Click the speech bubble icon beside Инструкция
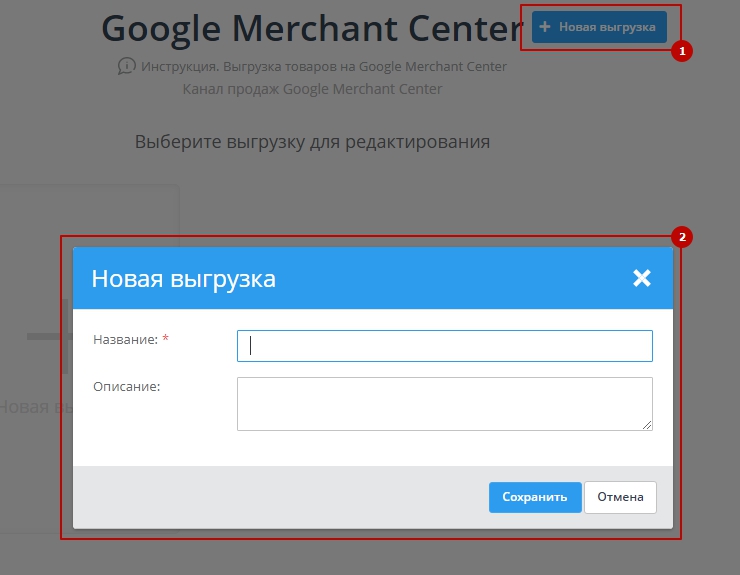This screenshot has height=575, width=740. (x=126, y=66)
